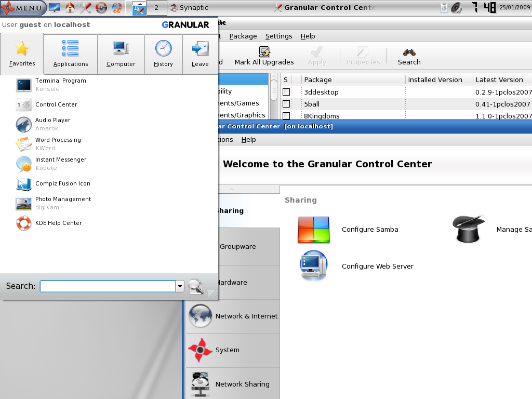Toggle the 5ball package checkbox
Viewport: 532px width, 399px height.
(x=286, y=104)
